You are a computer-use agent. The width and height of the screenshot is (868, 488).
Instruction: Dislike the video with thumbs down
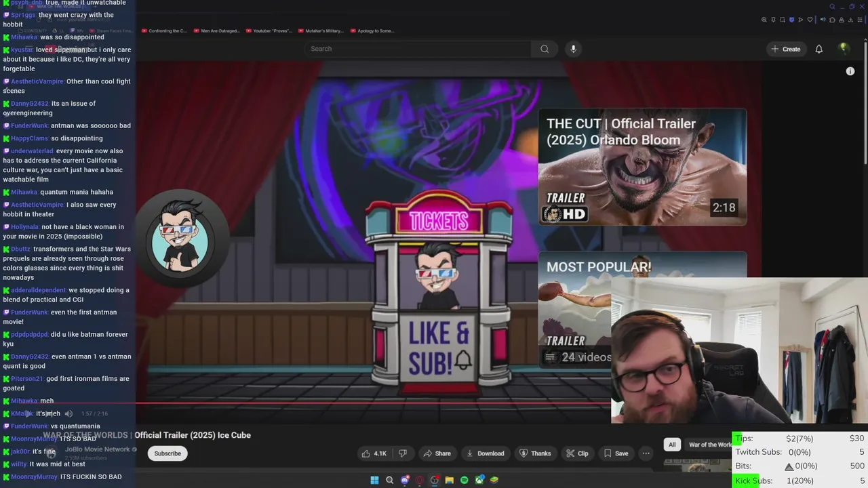pyautogui.click(x=402, y=453)
